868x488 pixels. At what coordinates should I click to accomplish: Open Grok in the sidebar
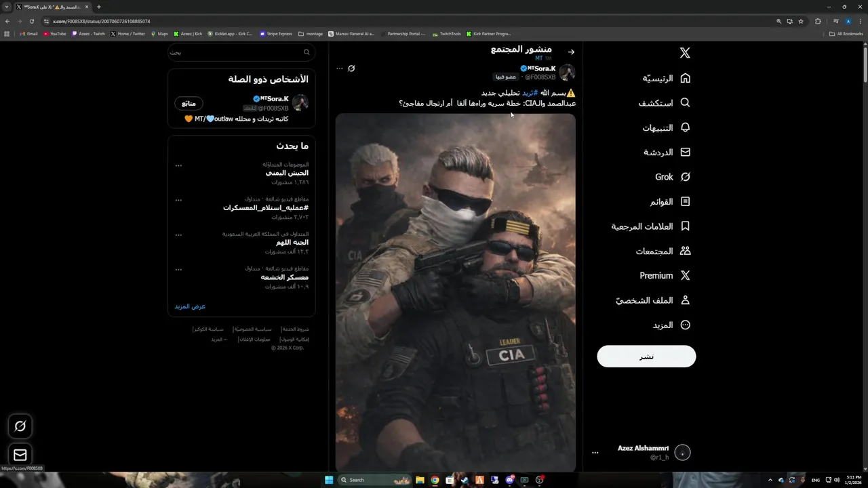click(x=673, y=177)
